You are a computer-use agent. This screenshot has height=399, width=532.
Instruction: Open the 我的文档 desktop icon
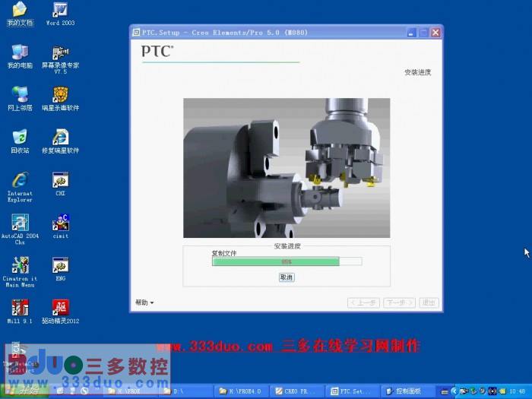(20, 14)
